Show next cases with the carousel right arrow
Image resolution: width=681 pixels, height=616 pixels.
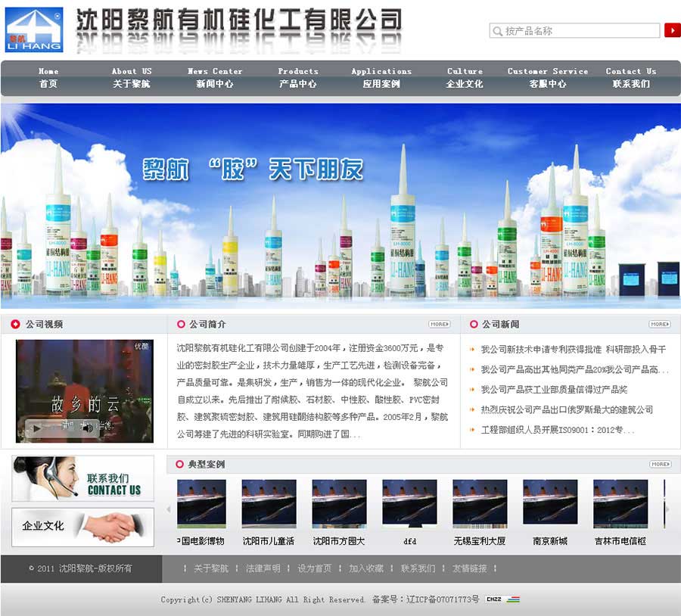[x=668, y=509]
